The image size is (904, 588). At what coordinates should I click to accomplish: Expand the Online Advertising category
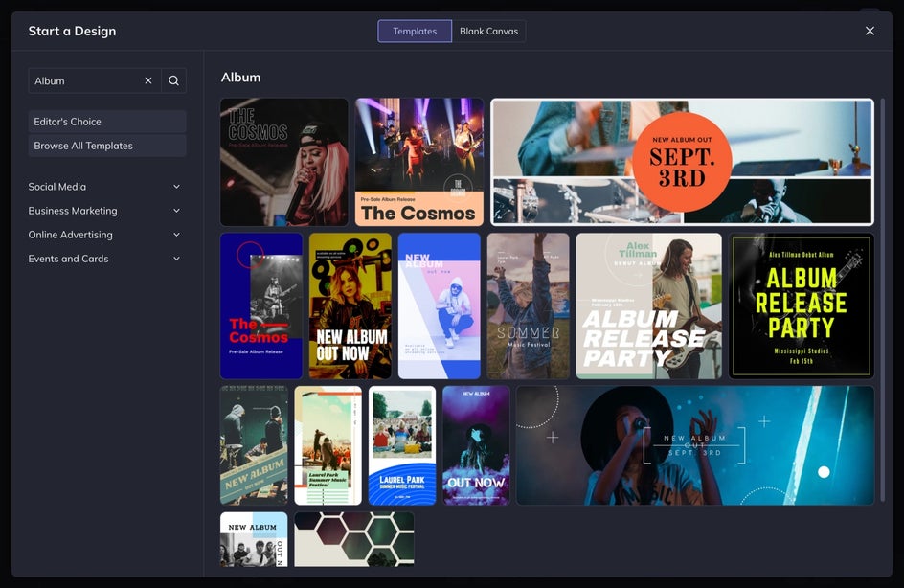coord(105,235)
